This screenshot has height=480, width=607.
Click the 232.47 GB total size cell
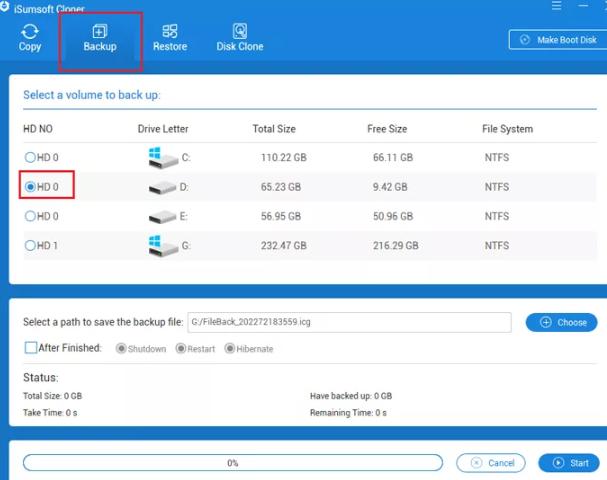[x=284, y=246]
